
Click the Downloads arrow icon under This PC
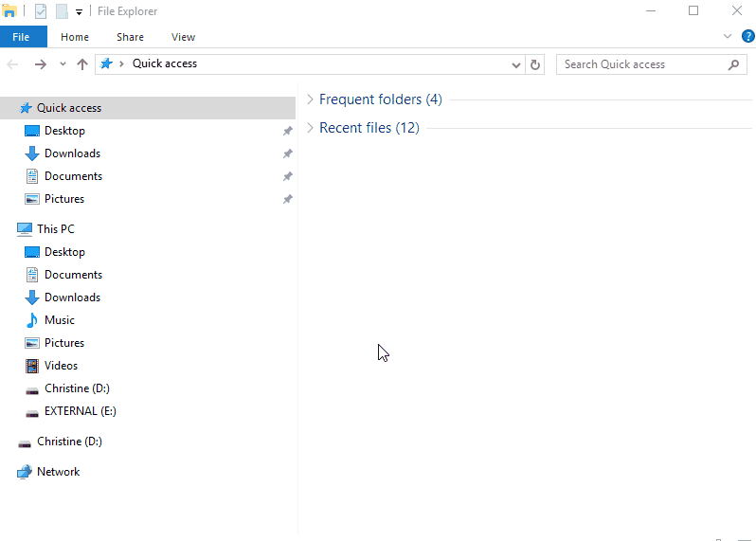[32, 298]
